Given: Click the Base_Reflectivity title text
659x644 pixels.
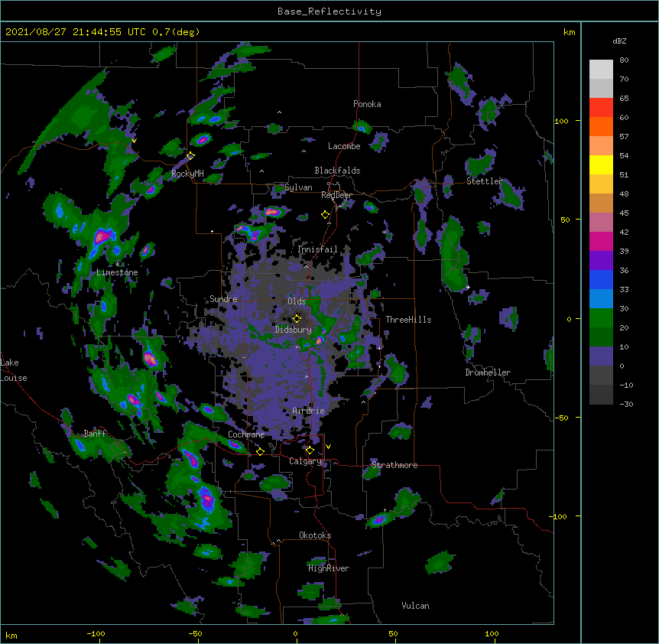Looking at the screenshot, I should click(x=329, y=11).
